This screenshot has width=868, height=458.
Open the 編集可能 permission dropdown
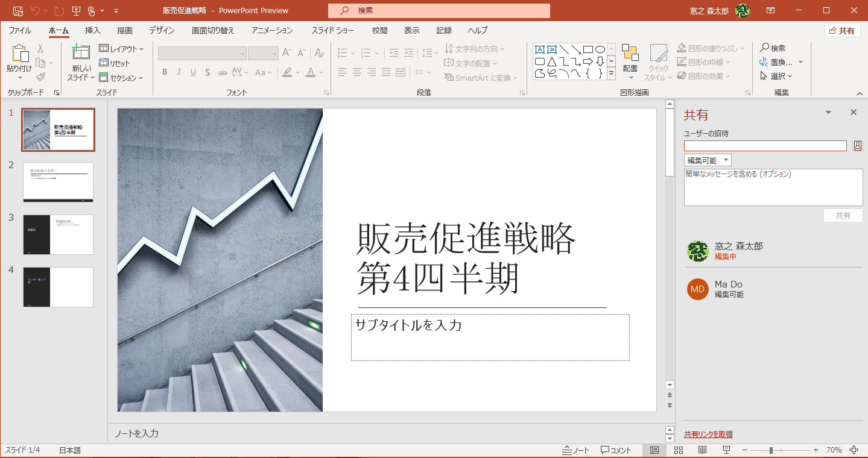[707, 160]
